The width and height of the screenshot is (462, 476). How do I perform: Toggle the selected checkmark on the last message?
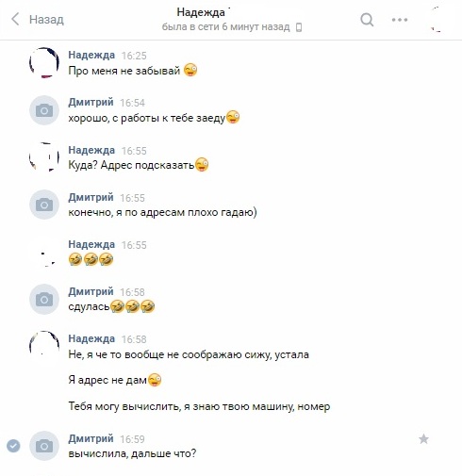click(x=13, y=446)
